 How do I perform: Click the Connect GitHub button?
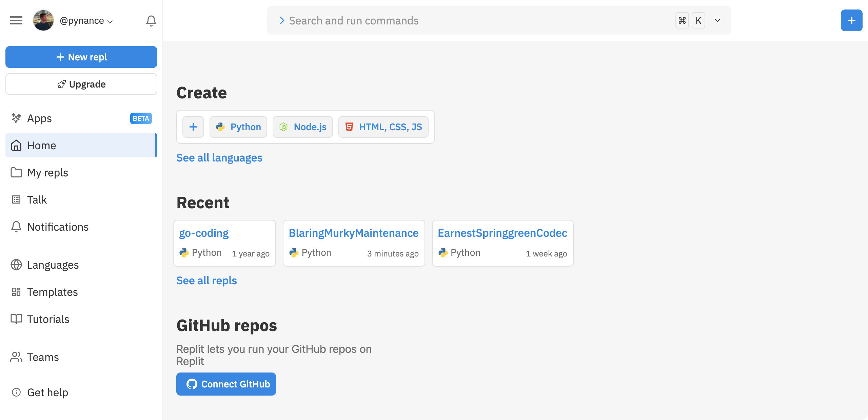226,384
